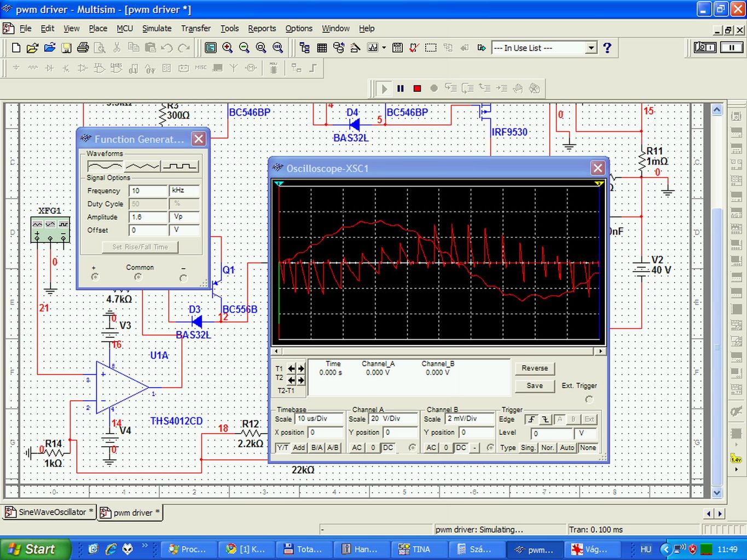The height and width of the screenshot is (560, 747).
Task: Select falling edge trigger button
Action: point(545,419)
